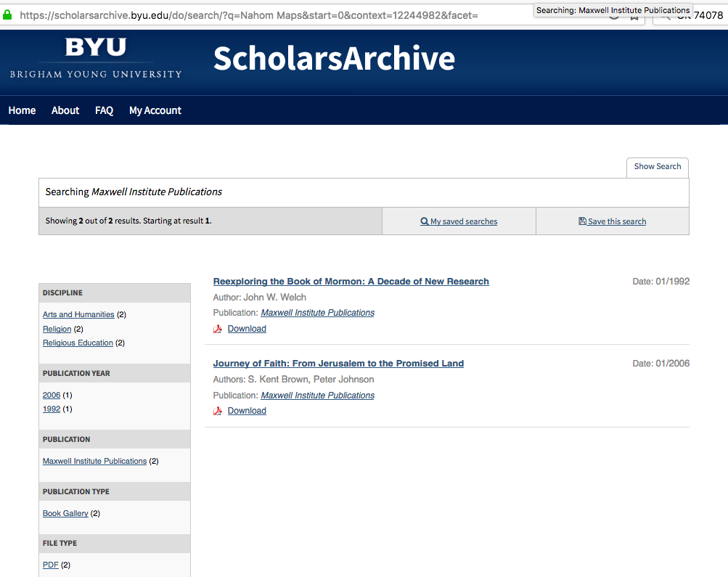Click the green padlock icon in address bar
Screen dimensions: 728x577
pos(7,15)
